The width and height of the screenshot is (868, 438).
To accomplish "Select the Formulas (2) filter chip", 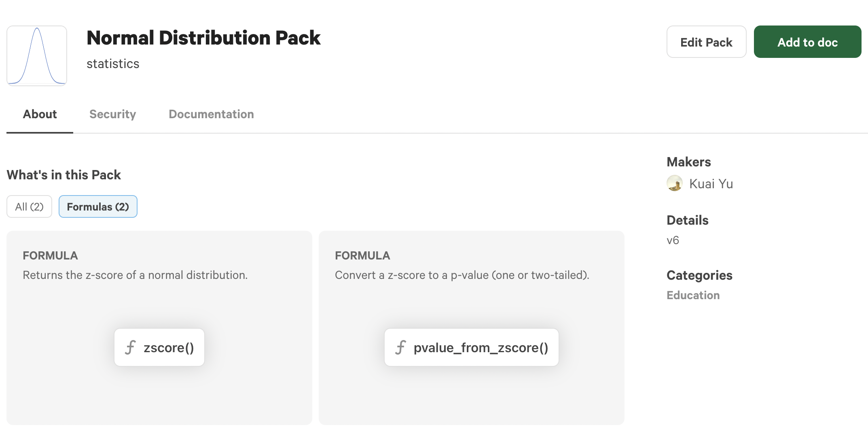I will pos(98,206).
